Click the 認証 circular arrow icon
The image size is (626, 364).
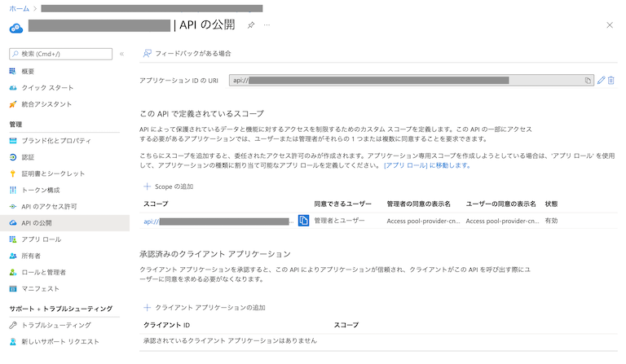tap(13, 157)
